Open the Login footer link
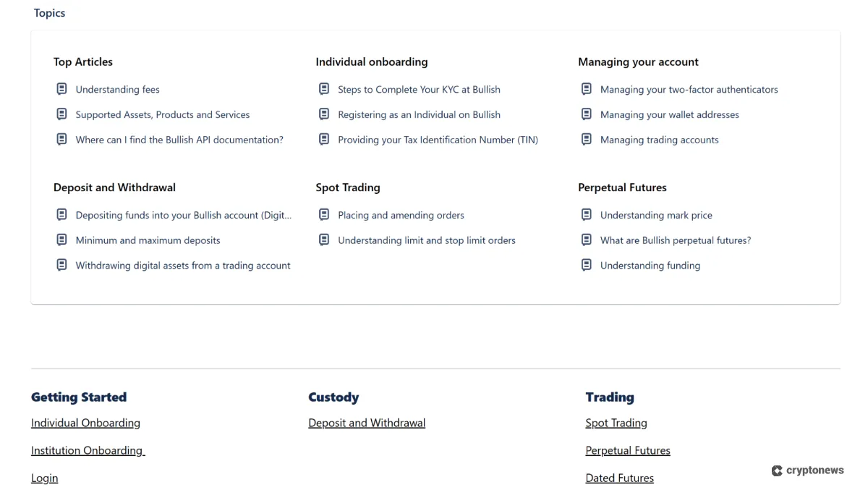The width and height of the screenshot is (868, 498). click(45, 478)
